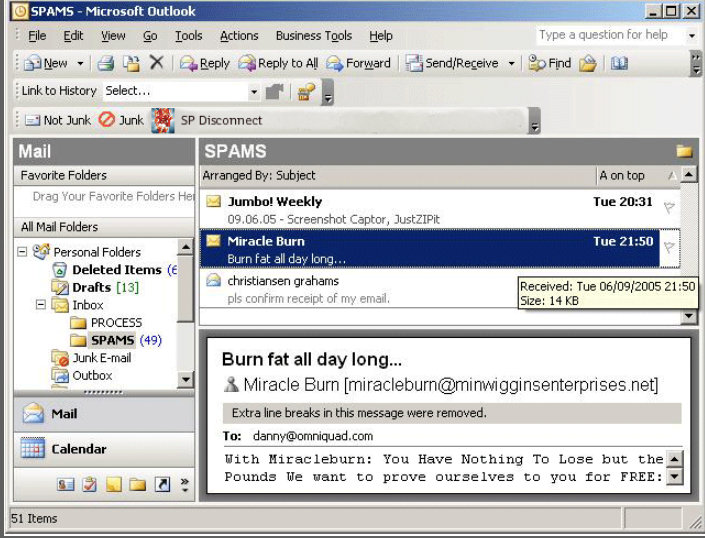Click the Contacts icon in navigation strip
This screenshot has height=538, width=705.
66,485
